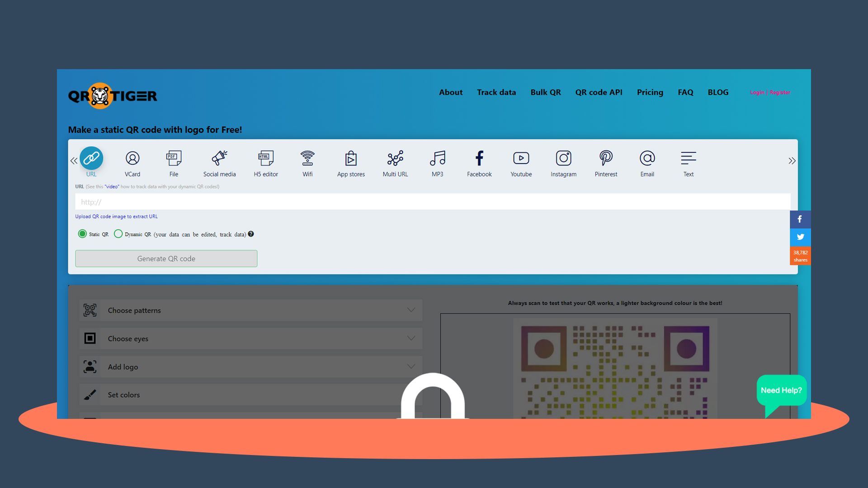Go to Bulk QR

pos(546,92)
